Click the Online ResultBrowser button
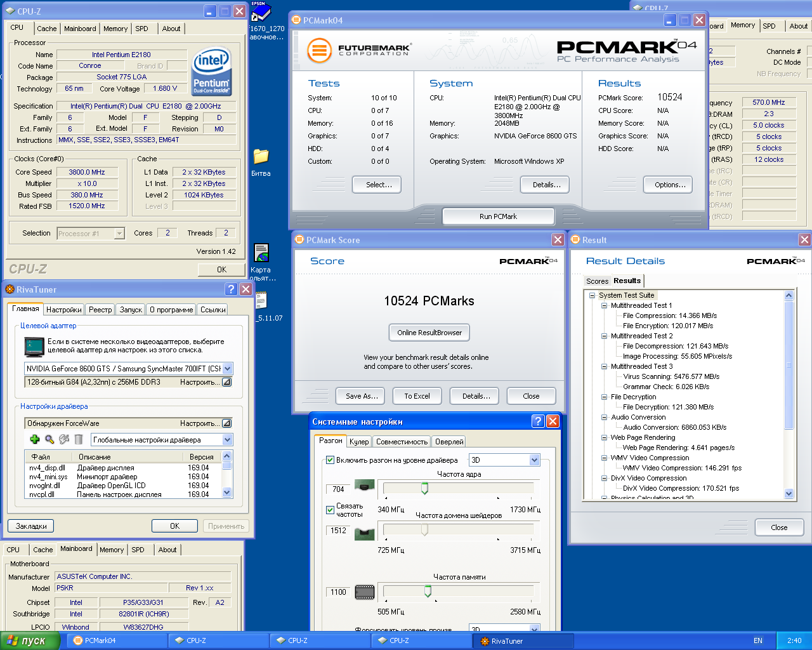This screenshot has width=812, height=650. pyautogui.click(x=429, y=333)
